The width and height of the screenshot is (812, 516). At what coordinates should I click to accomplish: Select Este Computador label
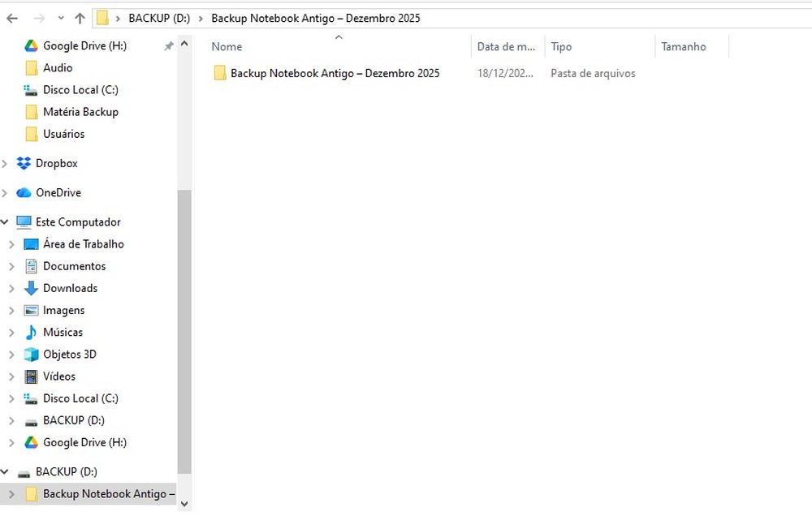(x=78, y=222)
